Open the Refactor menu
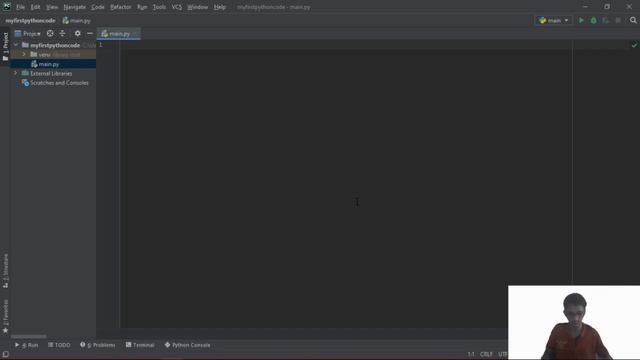640x360 pixels. [x=121, y=7]
